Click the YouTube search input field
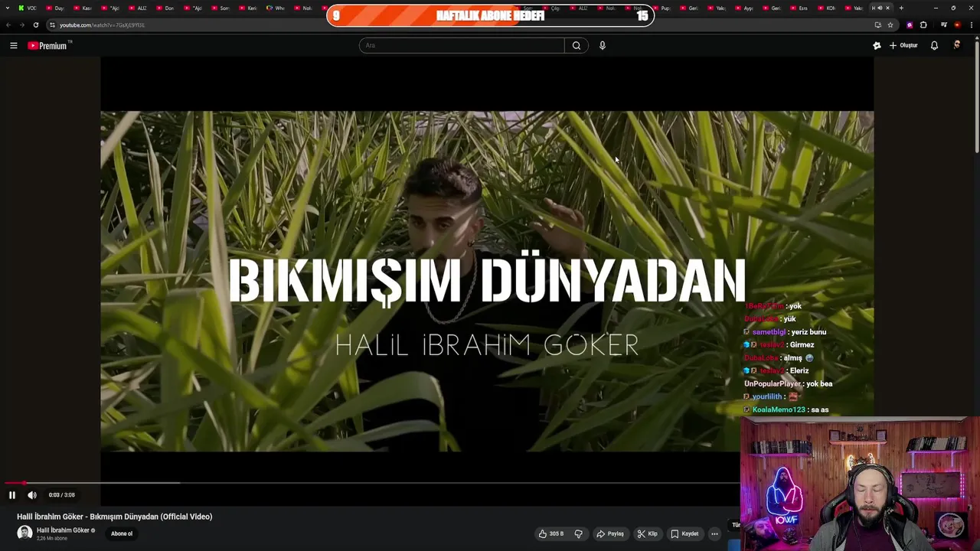 coord(462,45)
